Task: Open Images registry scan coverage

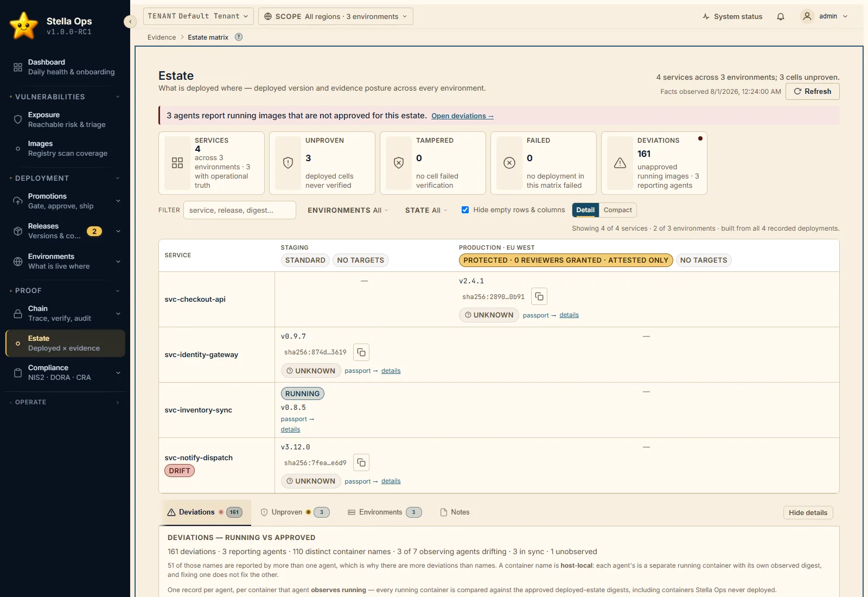Action: (65, 149)
